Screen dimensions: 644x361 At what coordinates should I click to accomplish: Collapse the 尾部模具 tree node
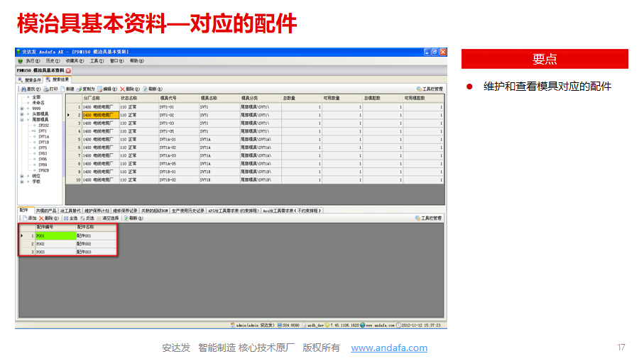[x=21, y=120]
